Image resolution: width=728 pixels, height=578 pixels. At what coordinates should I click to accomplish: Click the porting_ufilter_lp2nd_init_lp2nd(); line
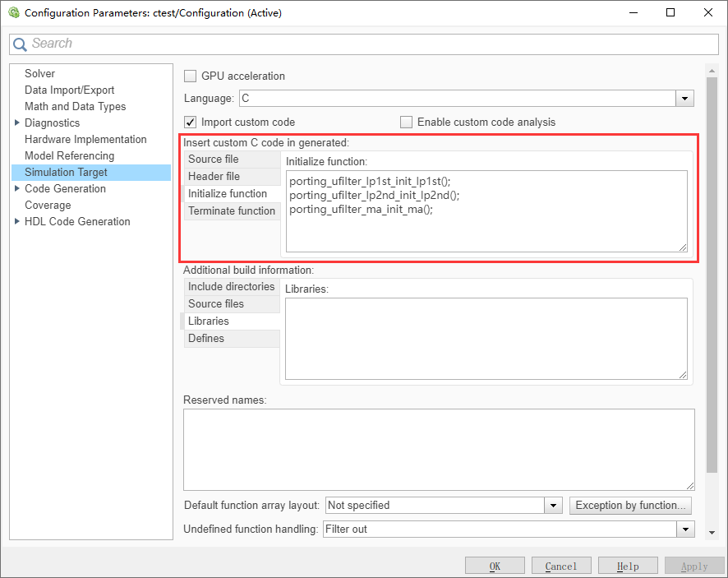pyautogui.click(x=374, y=195)
